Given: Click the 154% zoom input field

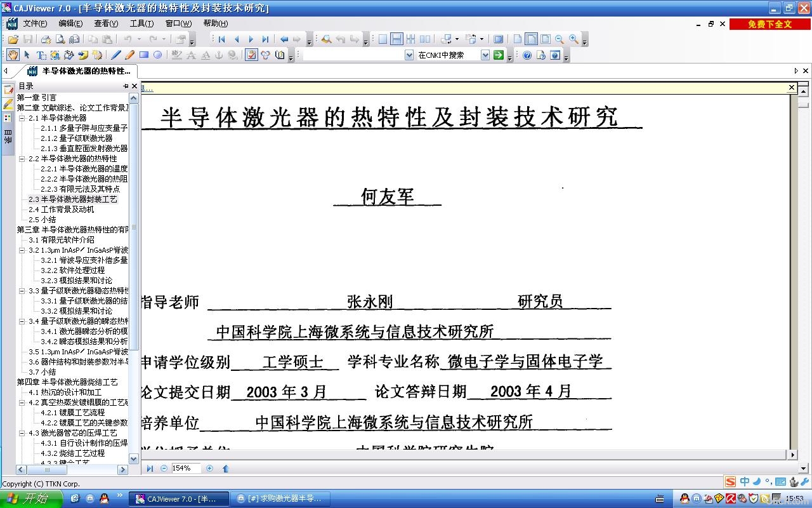Looking at the screenshot, I should click(x=186, y=468).
